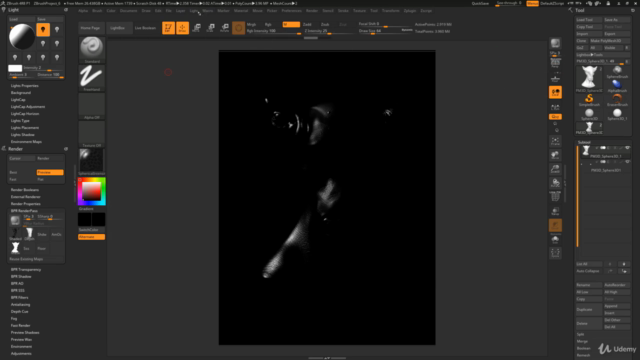640x360 pixels.
Task: Toggle the Preview render mode
Action: [x=50, y=172]
